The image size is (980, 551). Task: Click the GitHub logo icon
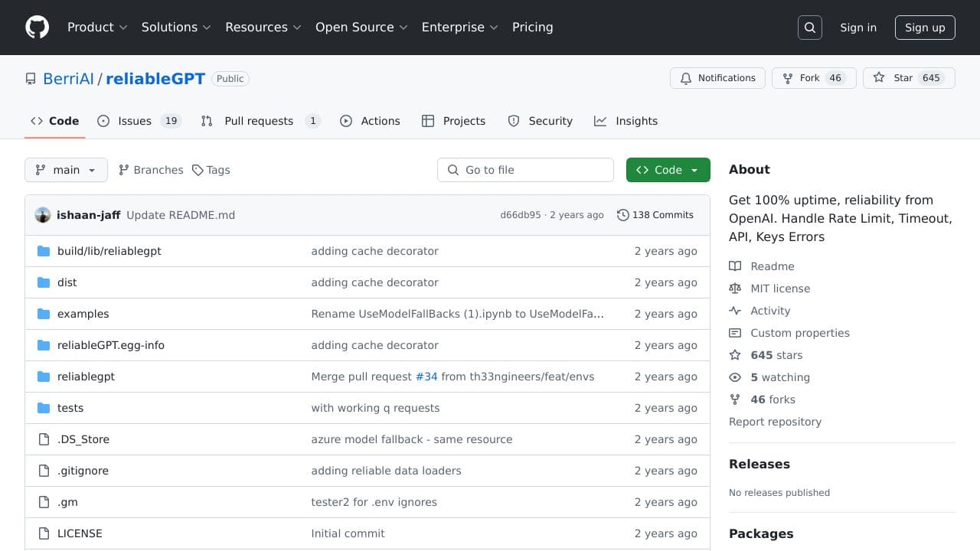pyautogui.click(x=37, y=27)
